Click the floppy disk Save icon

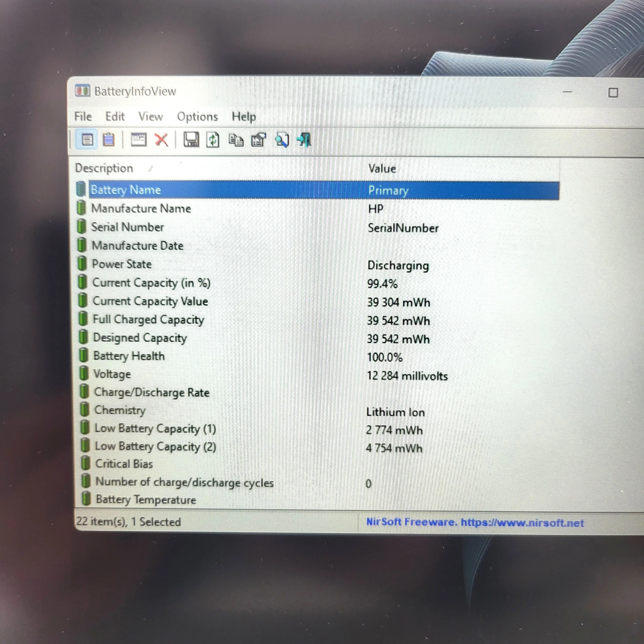[x=191, y=140]
